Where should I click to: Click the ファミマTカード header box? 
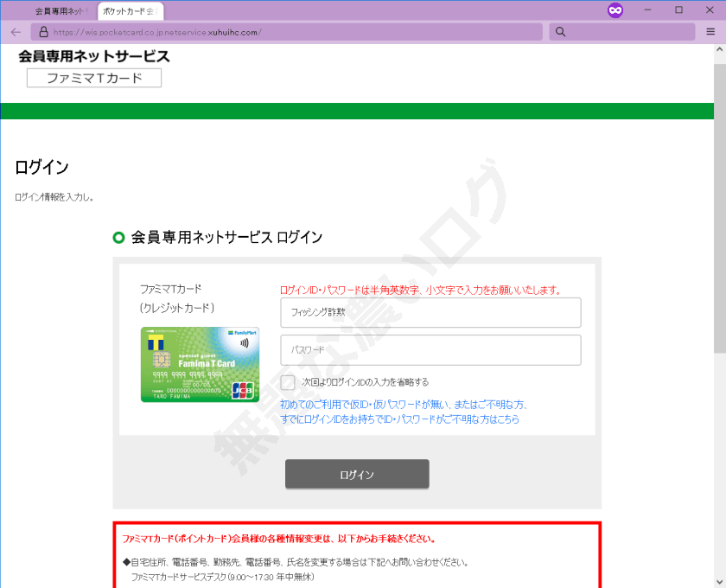[94, 78]
